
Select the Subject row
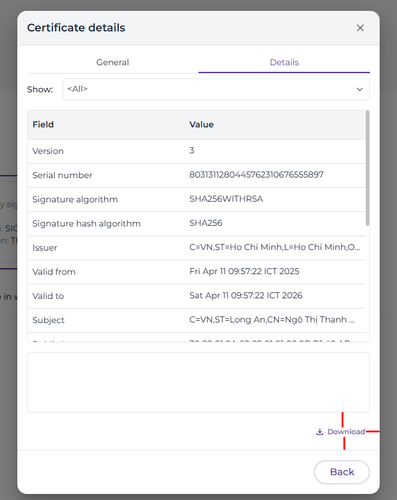197,320
